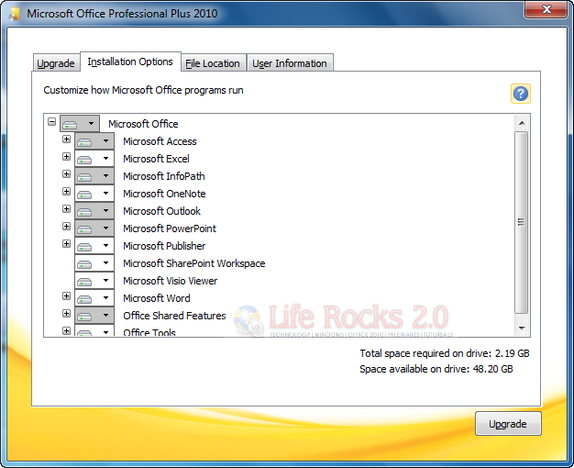Screen dimensions: 574x468
Task: Open install-state dropdown for Microsoft InfoPath
Action: pyautogui.click(x=94, y=176)
